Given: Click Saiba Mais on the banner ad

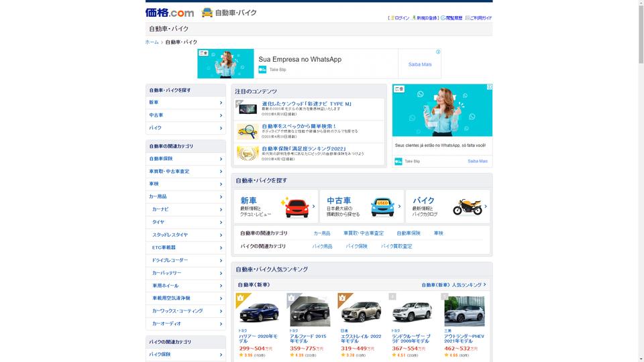Looking at the screenshot, I should click(420, 64).
